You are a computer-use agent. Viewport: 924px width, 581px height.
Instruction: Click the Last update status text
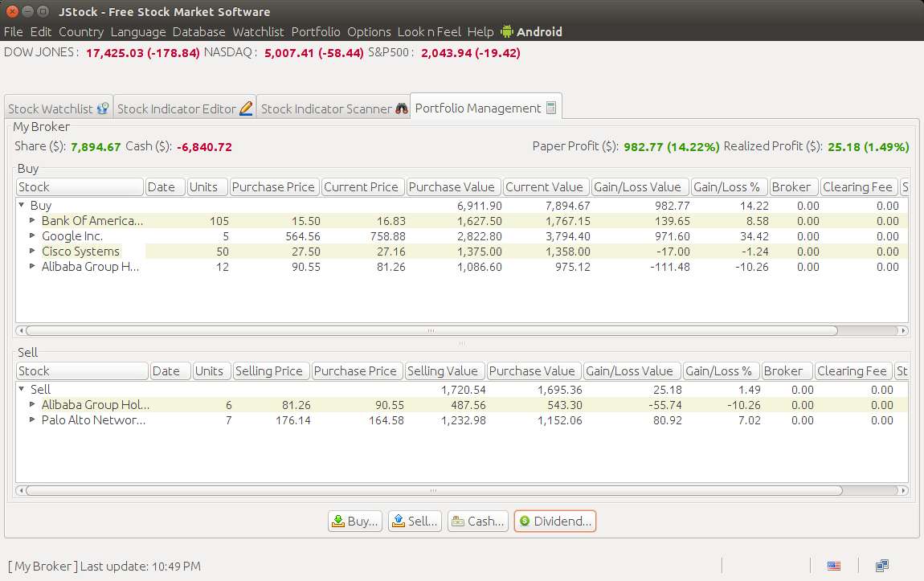[104, 567]
